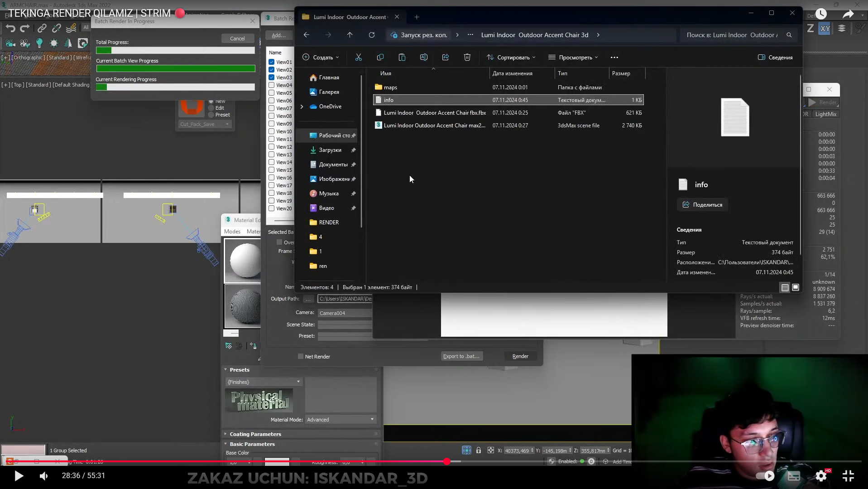The image size is (868, 489).
Task: Toggle the selection lock icon in status bar
Action: click(479, 450)
